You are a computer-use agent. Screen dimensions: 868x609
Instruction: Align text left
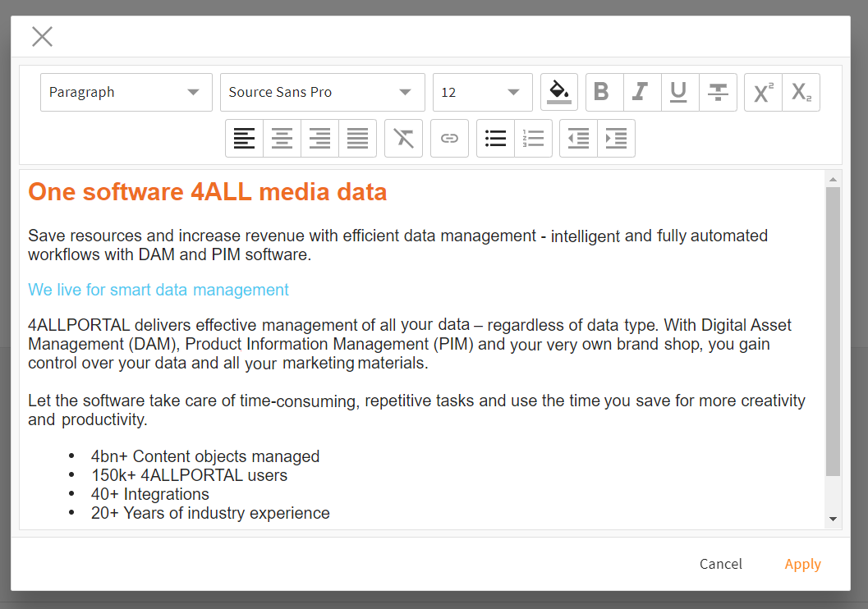click(244, 138)
